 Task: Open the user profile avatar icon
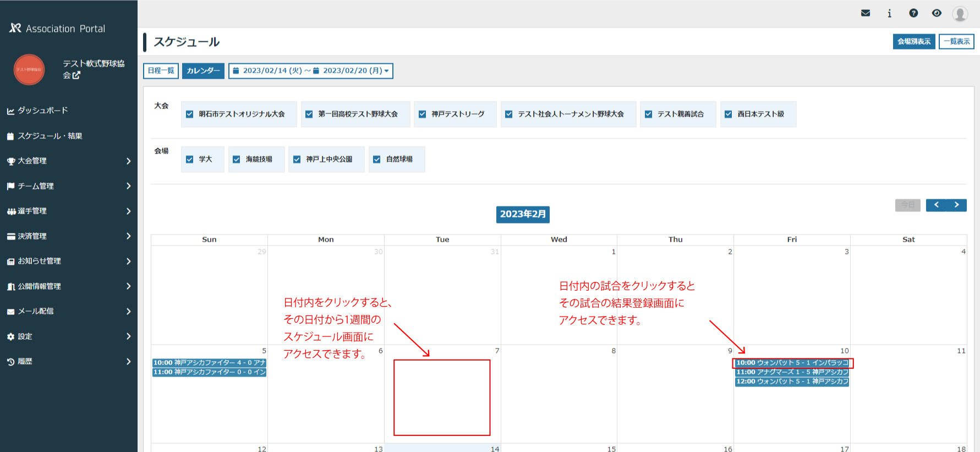coord(960,14)
